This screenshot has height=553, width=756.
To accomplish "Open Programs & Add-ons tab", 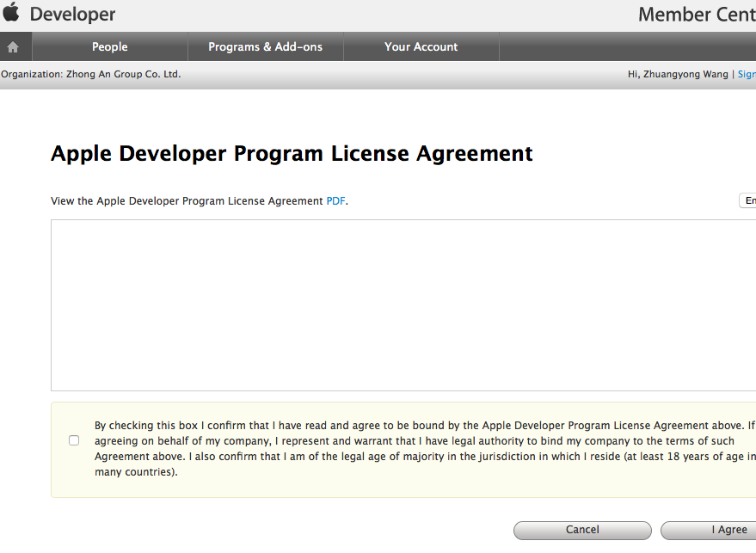I will click(265, 46).
